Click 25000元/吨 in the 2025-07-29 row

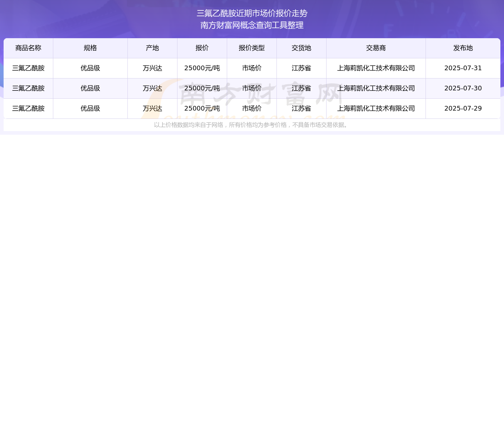202,108
